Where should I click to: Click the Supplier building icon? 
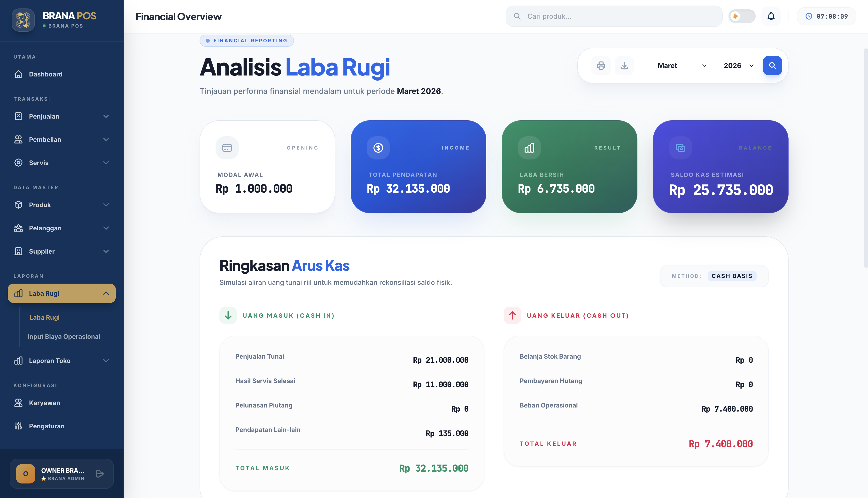pyautogui.click(x=18, y=251)
